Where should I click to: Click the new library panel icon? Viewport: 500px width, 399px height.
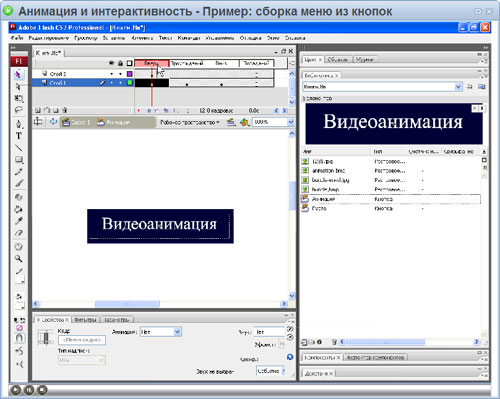(481, 87)
